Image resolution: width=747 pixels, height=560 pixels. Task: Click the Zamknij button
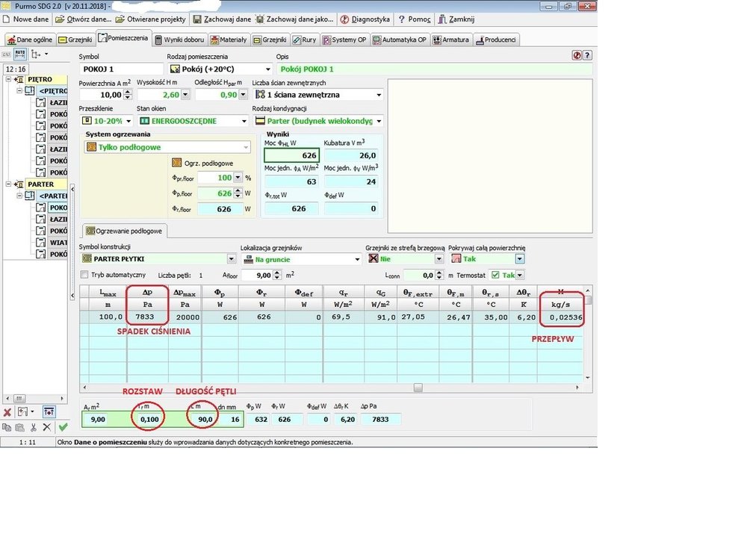[x=456, y=19]
